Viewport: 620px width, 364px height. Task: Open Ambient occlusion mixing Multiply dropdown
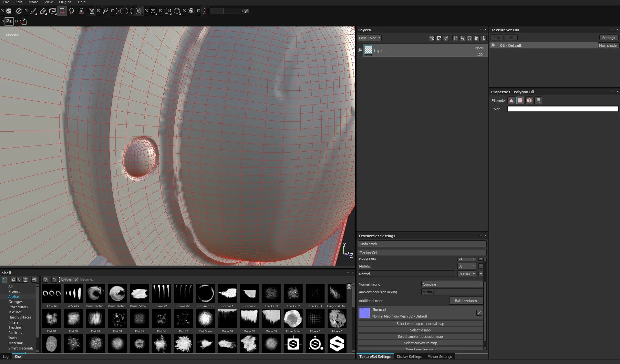(x=452, y=292)
